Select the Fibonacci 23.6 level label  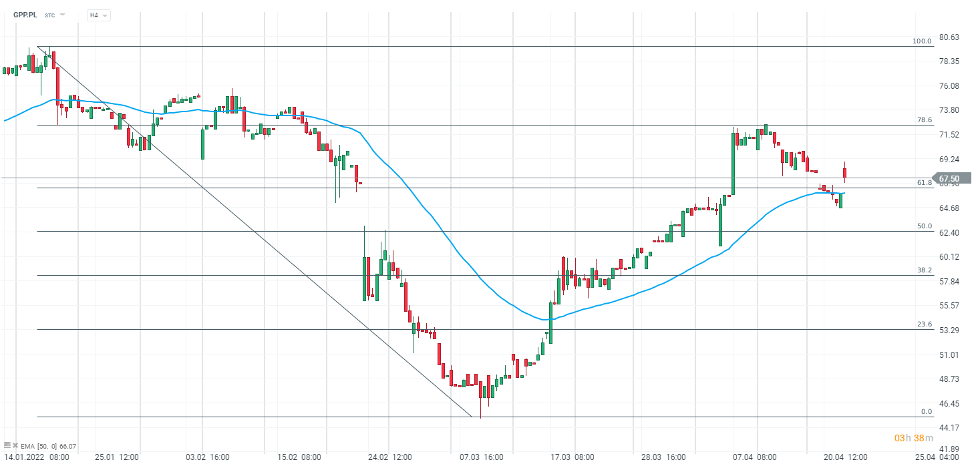tap(924, 324)
